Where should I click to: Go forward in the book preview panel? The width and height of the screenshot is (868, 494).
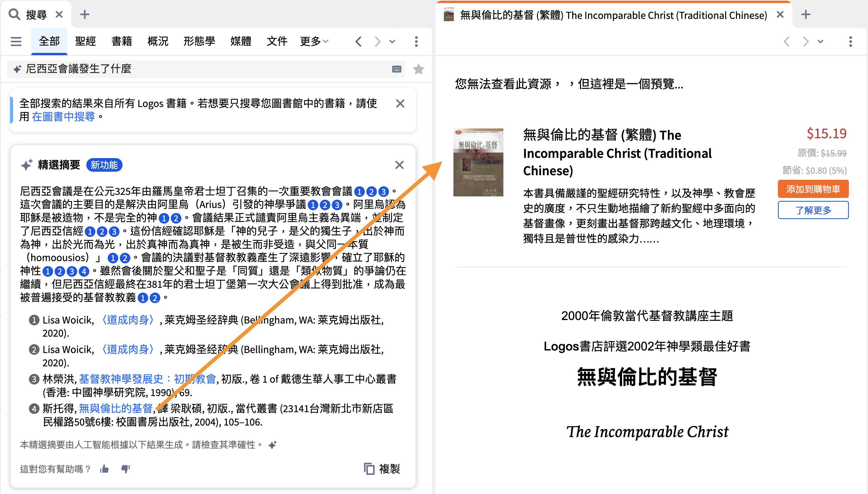click(x=806, y=41)
